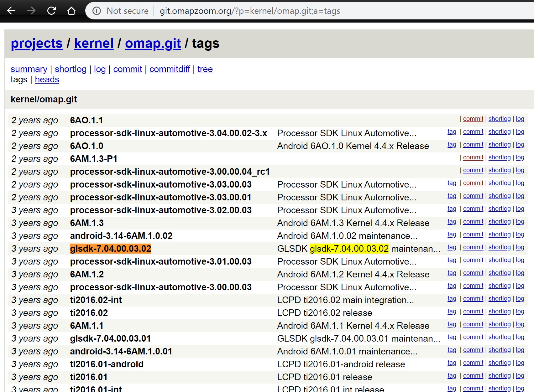Open highlighted tag glsdk-7.04.00.03.02
Image resolution: width=534 pixels, height=392 pixels.
pyautogui.click(x=111, y=249)
